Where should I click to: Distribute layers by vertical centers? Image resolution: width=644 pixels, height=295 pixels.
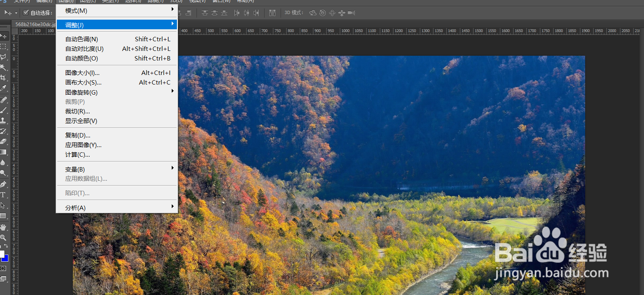click(215, 13)
